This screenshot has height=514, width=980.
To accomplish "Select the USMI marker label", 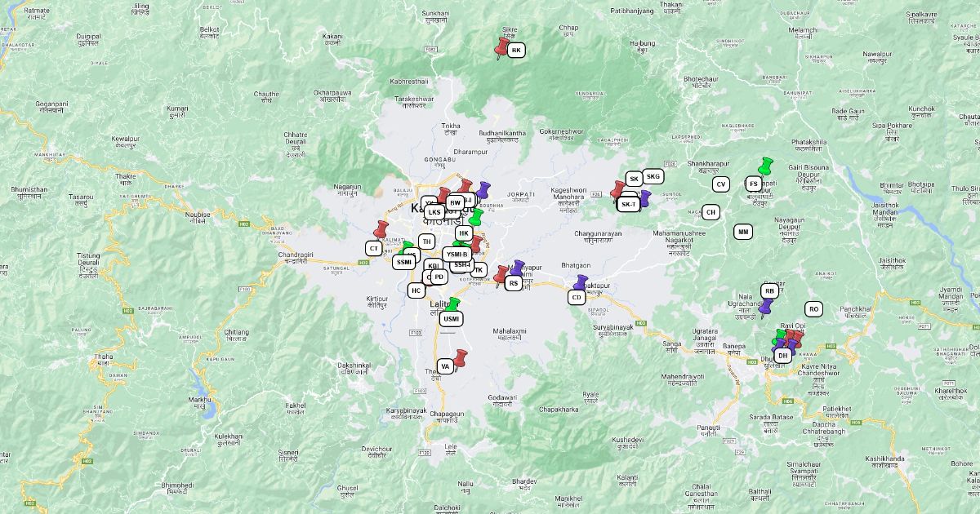I will pyautogui.click(x=452, y=319).
